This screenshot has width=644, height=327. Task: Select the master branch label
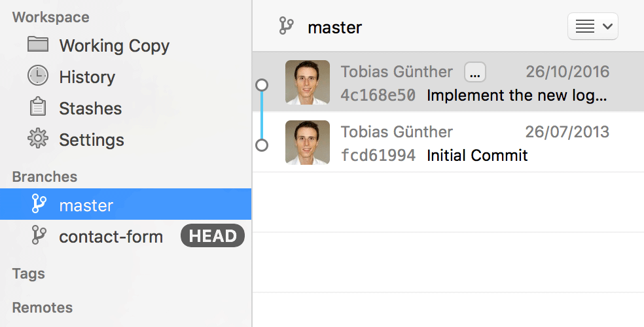[x=86, y=205]
